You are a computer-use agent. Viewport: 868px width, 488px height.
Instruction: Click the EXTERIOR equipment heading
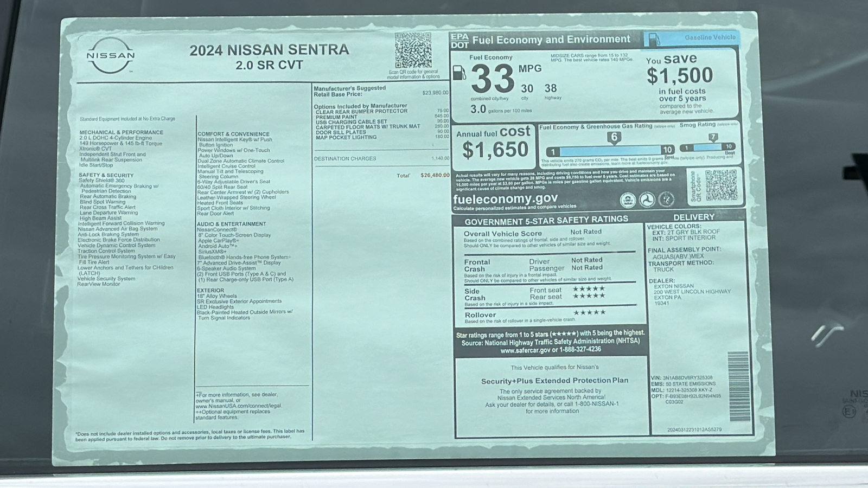210,291
